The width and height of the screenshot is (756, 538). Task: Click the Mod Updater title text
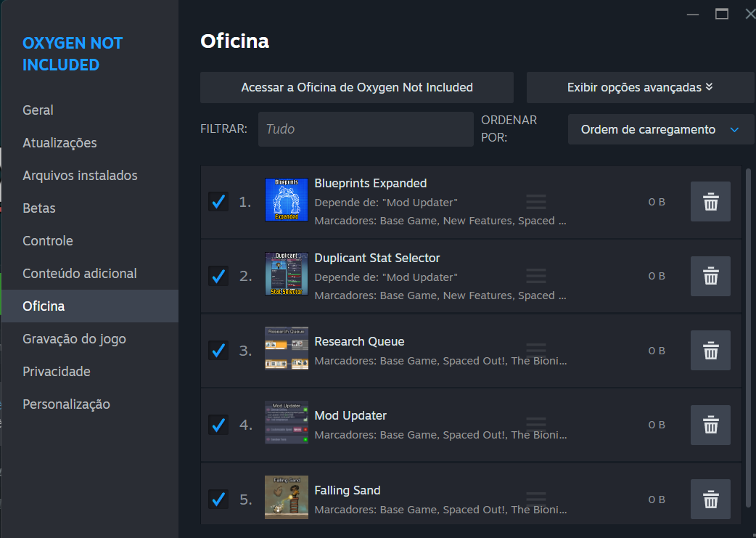tap(350, 416)
